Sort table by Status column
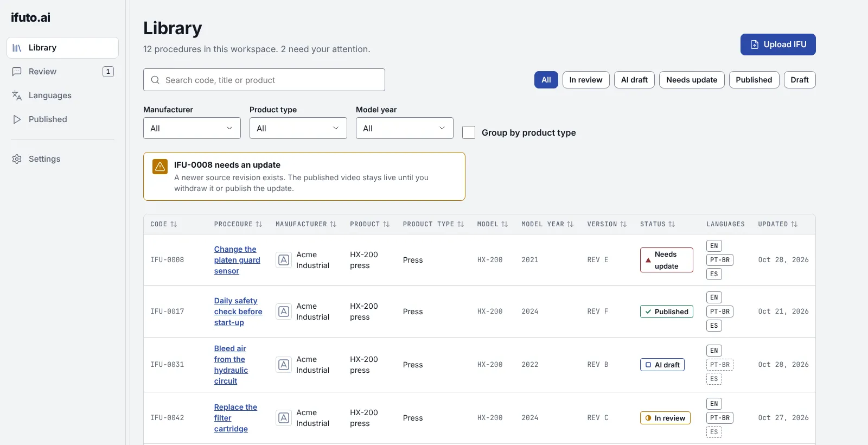The image size is (868, 445). (x=658, y=224)
